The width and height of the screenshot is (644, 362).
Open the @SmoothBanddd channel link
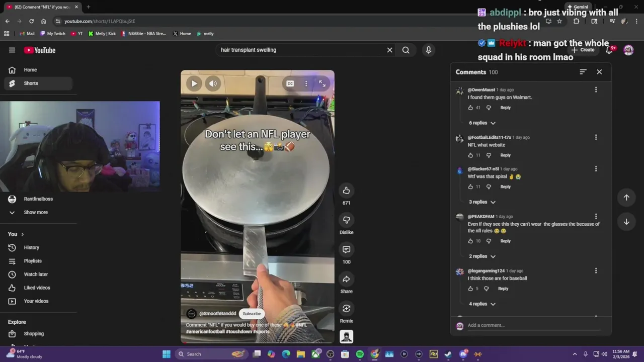(x=217, y=314)
